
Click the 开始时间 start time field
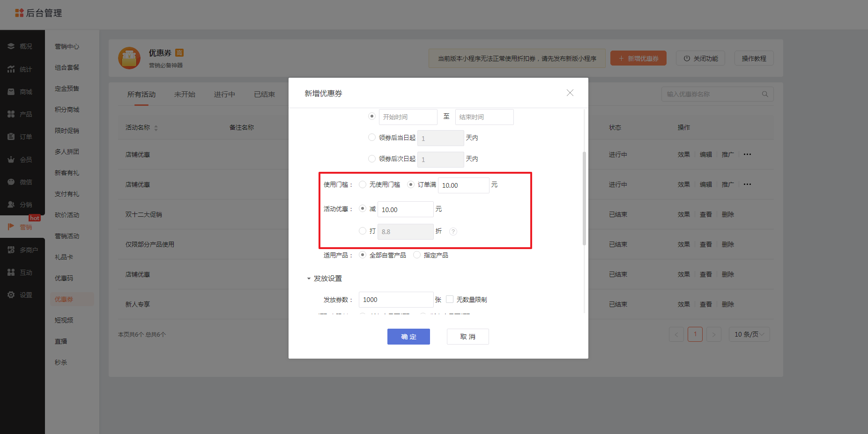[408, 117]
